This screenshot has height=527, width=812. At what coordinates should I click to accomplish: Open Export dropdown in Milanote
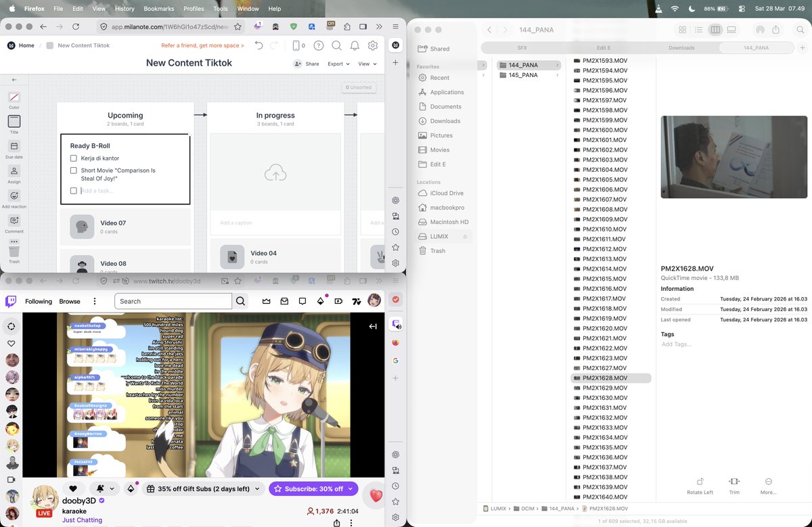(x=338, y=64)
